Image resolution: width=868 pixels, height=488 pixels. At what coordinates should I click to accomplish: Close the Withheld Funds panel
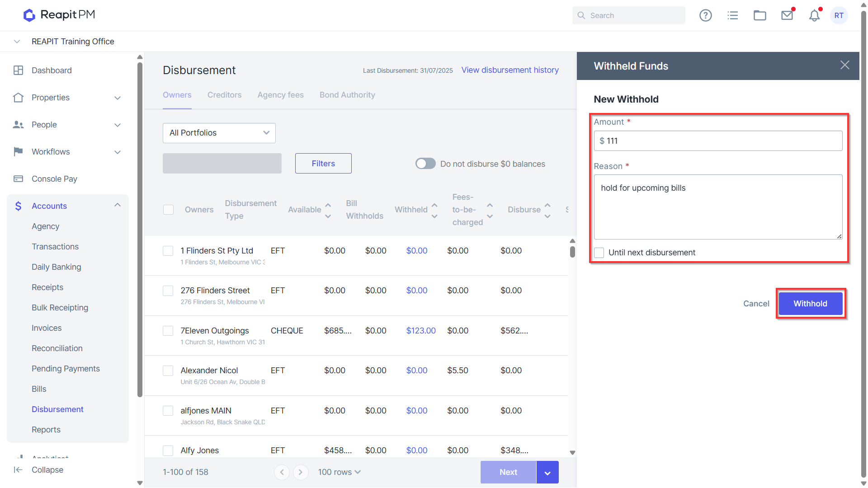point(844,65)
